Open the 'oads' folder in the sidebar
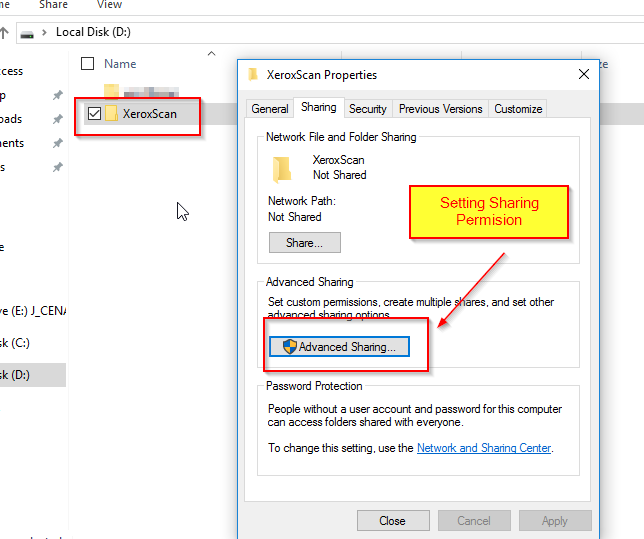Screen dimensions: 644x539 (x=11, y=119)
